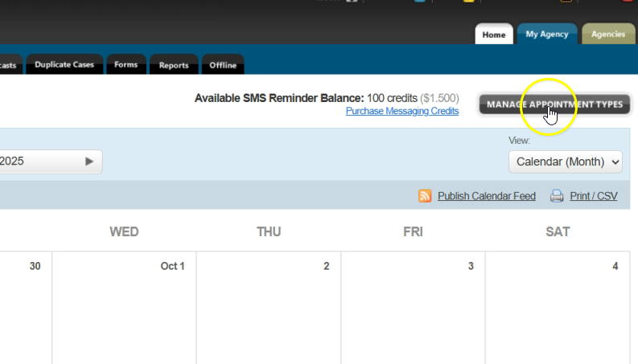Switch to the Home tab
The image size is (638, 364).
coord(494,35)
